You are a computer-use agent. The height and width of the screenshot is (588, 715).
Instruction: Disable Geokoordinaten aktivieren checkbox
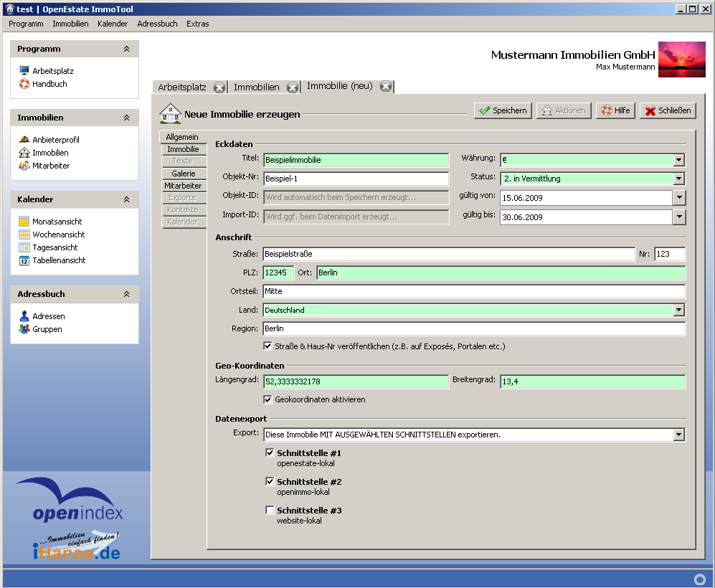click(x=268, y=399)
